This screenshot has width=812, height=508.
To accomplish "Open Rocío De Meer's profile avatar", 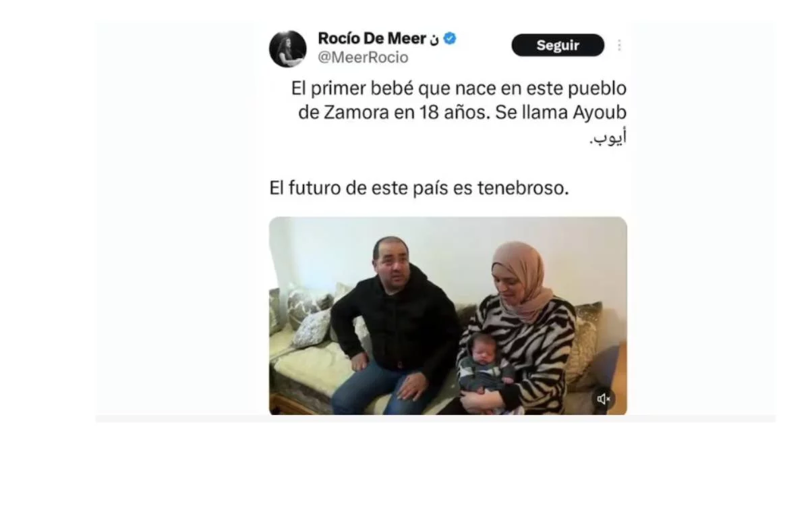I will click(288, 49).
